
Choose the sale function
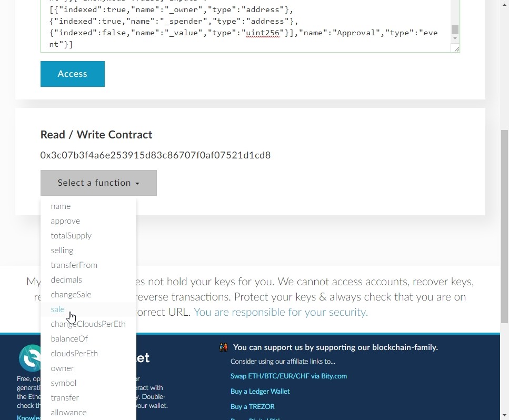click(57, 309)
